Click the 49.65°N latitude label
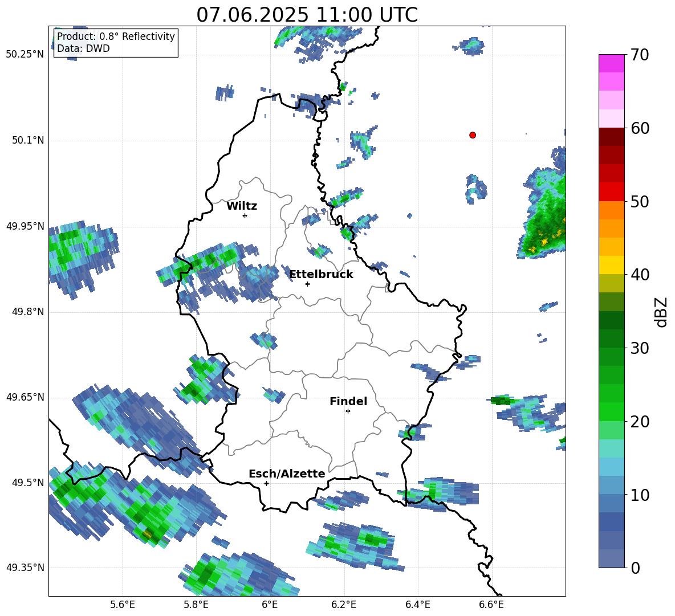 [x=25, y=397]
